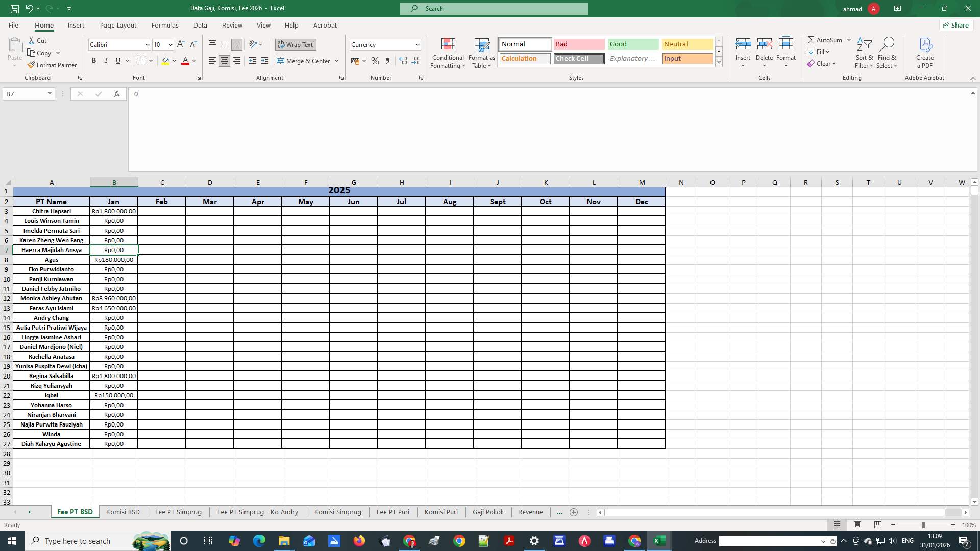Apply italic formatting

click(x=106, y=61)
